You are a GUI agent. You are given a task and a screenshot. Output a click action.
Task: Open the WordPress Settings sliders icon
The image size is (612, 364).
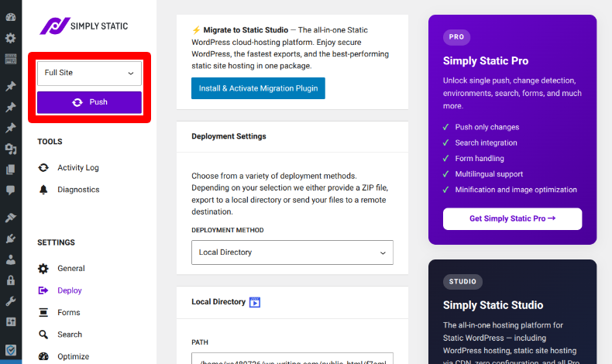click(11, 322)
